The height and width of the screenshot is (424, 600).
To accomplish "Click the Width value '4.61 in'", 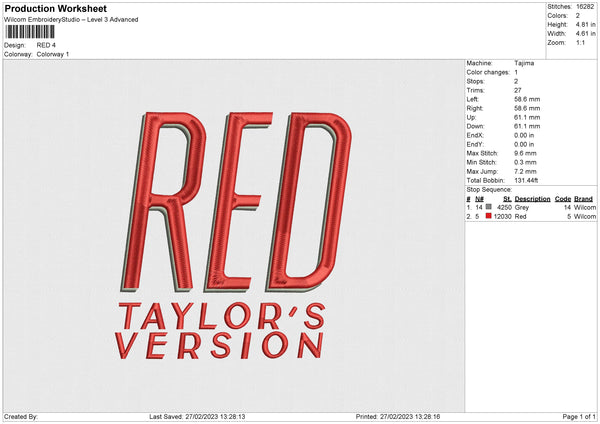I will (x=585, y=34).
